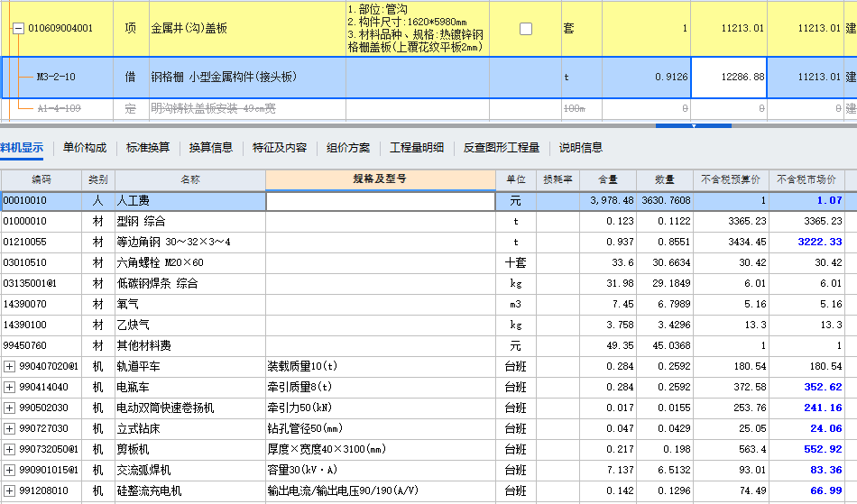
Task: Click the quantity cell 0.9126 of M3-2-10
Action: [x=647, y=77]
